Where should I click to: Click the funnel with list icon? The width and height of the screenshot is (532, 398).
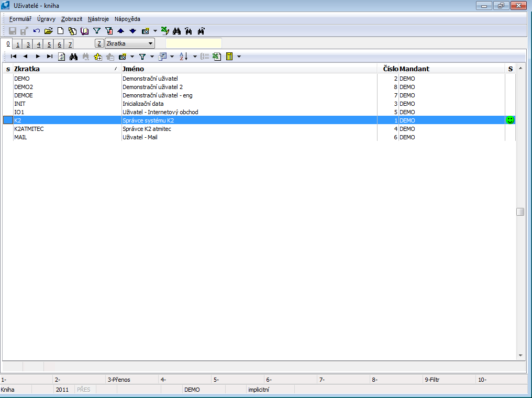click(x=109, y=31)
